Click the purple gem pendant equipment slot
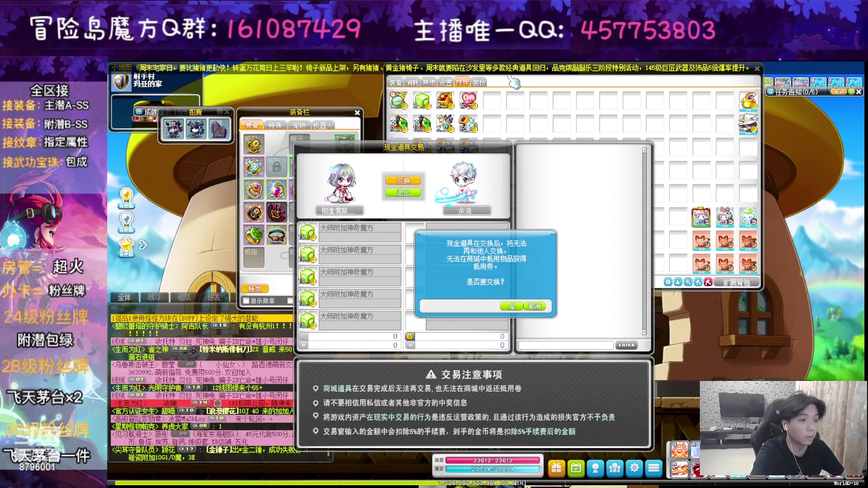The width and height of the screenshot is (868, 488). pyautogui.click(x=277, y=190)
